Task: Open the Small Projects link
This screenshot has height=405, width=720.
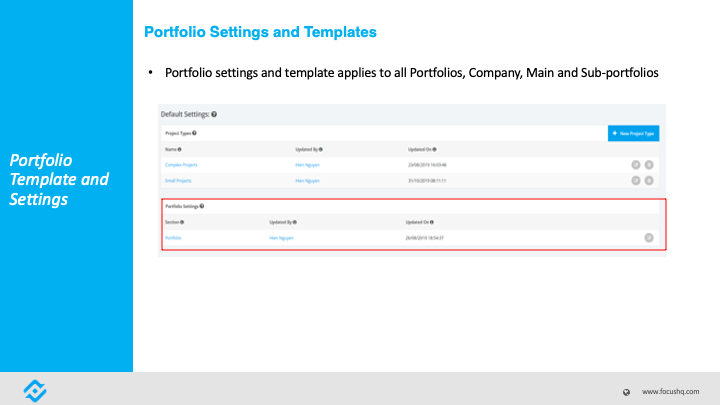Action: 178,180
